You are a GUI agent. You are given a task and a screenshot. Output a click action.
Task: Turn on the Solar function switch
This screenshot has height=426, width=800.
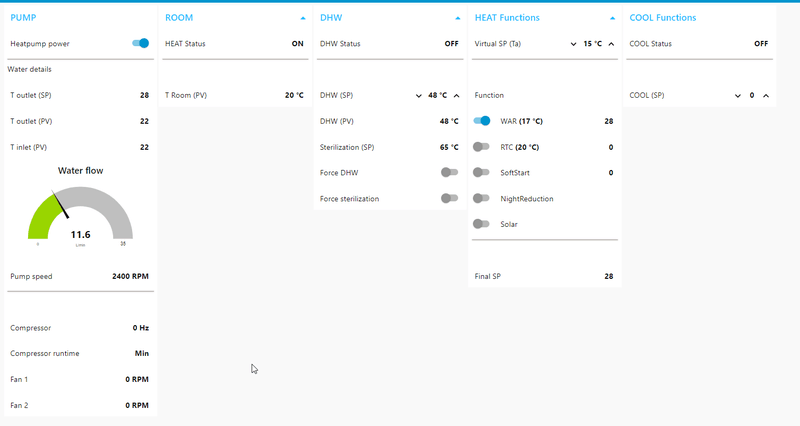pyautogui.click(x=481, y=223)
